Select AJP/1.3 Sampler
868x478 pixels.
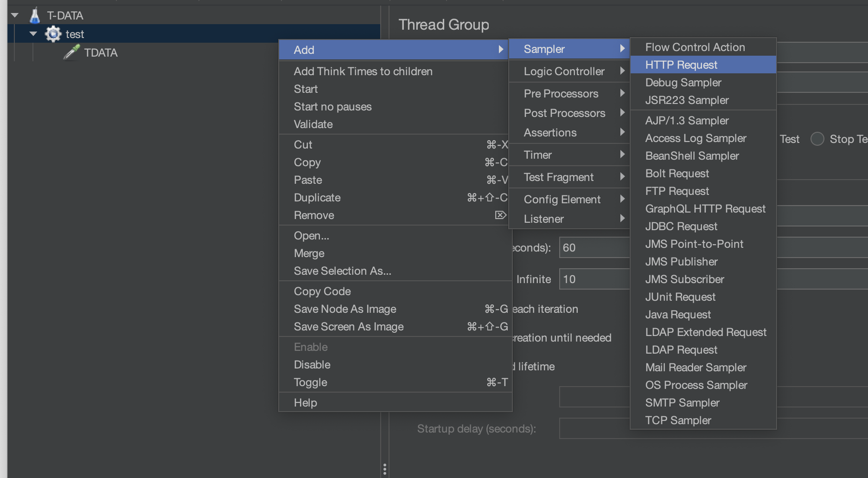point(703,120)
